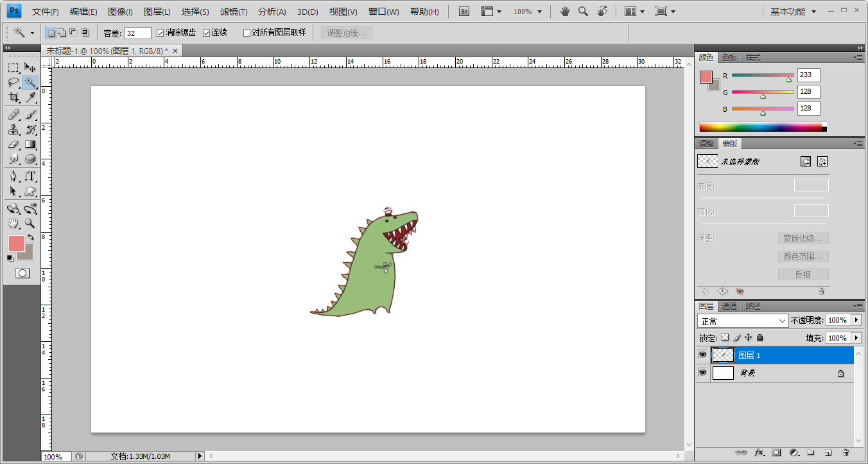Launch Bridge with the Br icon
This screenshot has width=868, height=464.
(x=465, y=12)
